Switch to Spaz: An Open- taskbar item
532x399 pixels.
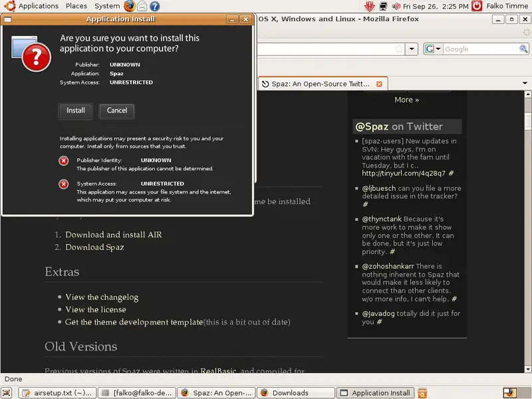tap(217, 393)
